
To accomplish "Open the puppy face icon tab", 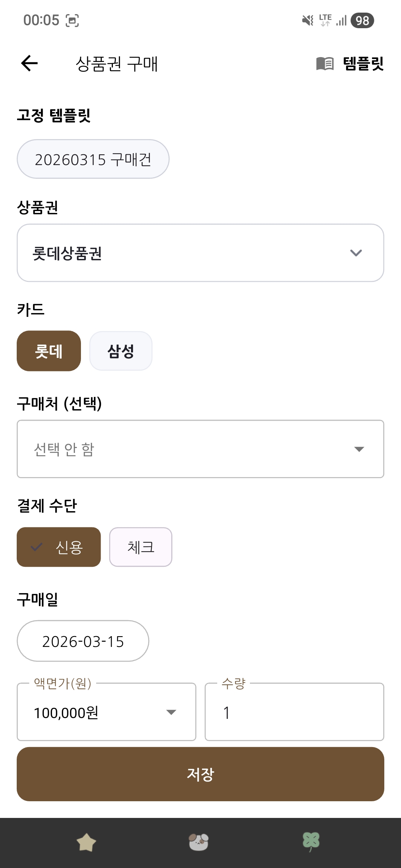I will point(199,842).
